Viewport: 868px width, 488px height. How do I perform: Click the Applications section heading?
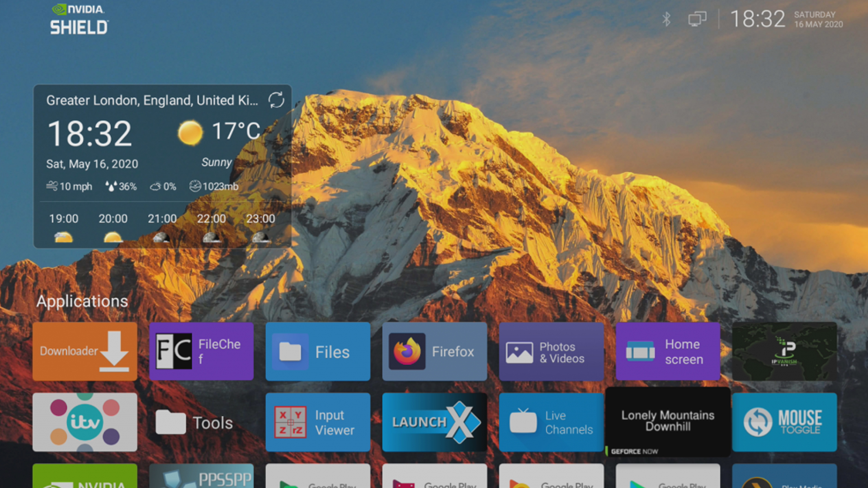[82, 301]
